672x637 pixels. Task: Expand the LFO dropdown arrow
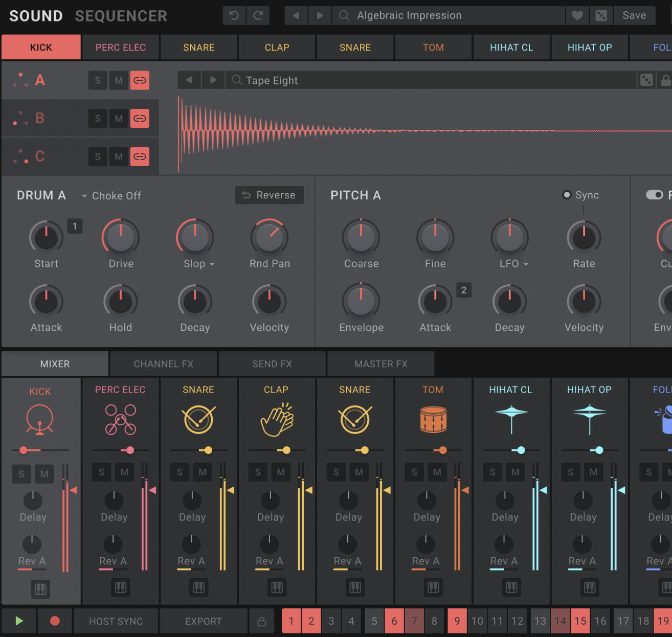tap(526, 264)
